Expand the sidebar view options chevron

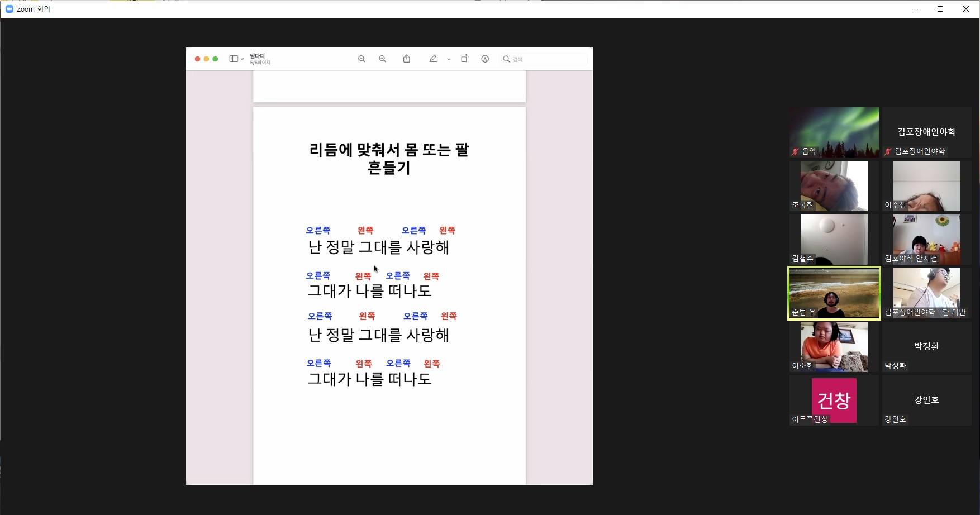coord(242,59)
